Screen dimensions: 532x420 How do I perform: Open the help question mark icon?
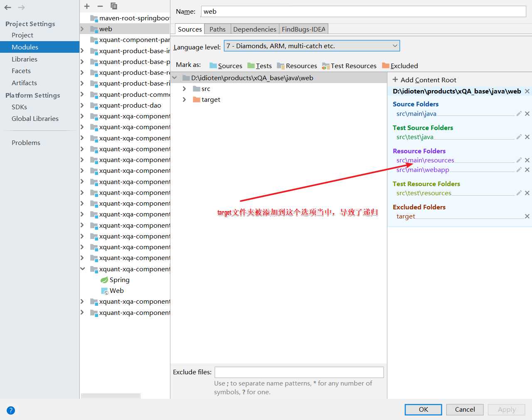tap(11, 410)
